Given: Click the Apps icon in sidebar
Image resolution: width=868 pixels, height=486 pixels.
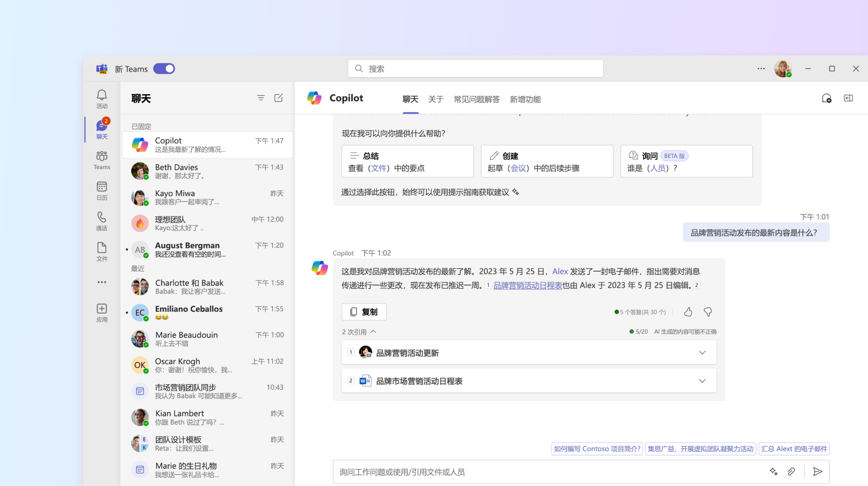Looking at the screenshot, I should pos(101,312).
